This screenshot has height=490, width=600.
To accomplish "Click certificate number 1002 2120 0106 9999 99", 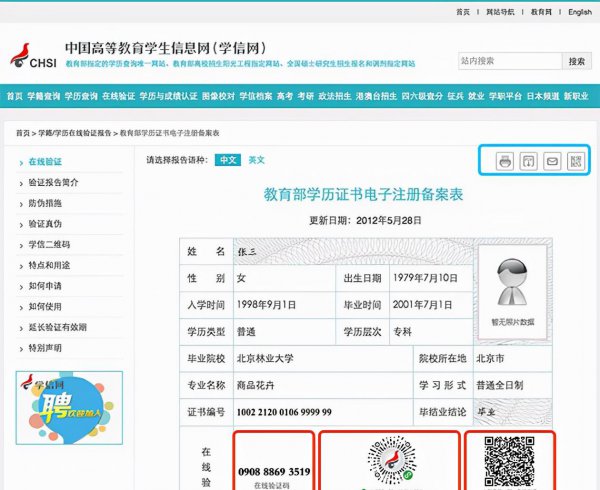I will click(x=284, y=412).
